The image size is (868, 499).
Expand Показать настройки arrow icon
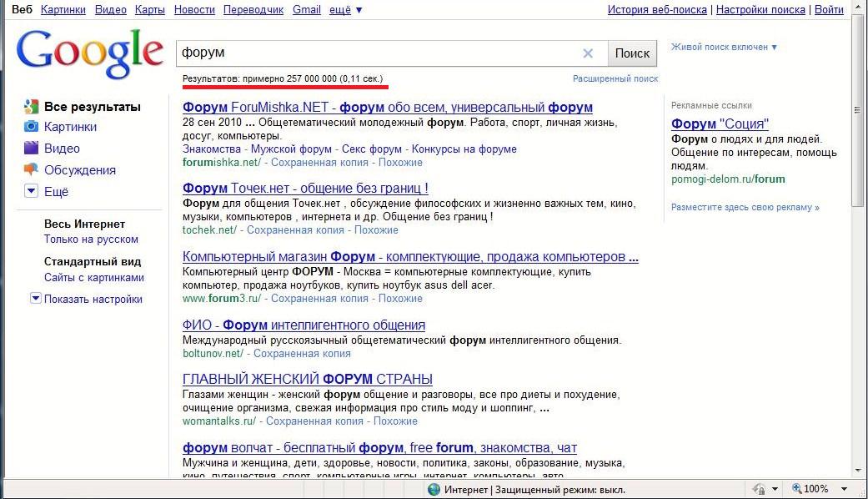tap(35, 299)
